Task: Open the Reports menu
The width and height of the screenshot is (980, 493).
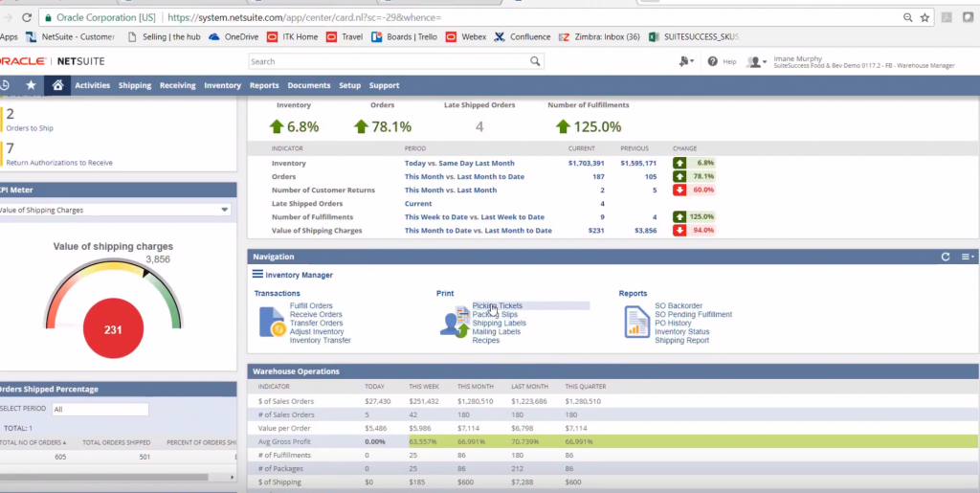Action: tap(264, 85)
